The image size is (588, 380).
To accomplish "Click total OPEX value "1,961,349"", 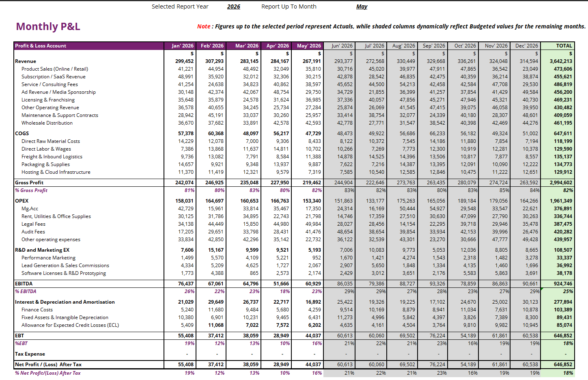I will pos(561,201).
